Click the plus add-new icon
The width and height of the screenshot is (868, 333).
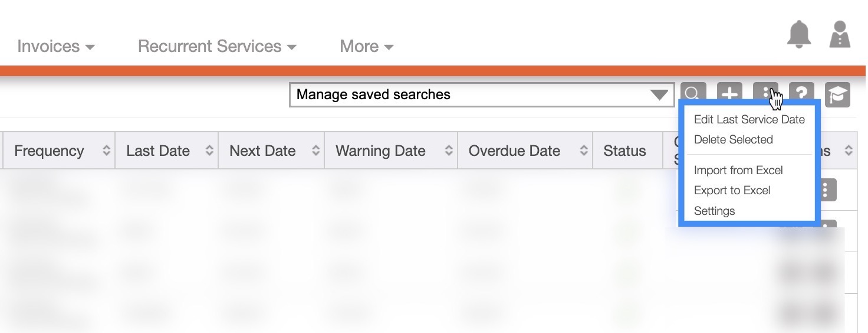729,94
